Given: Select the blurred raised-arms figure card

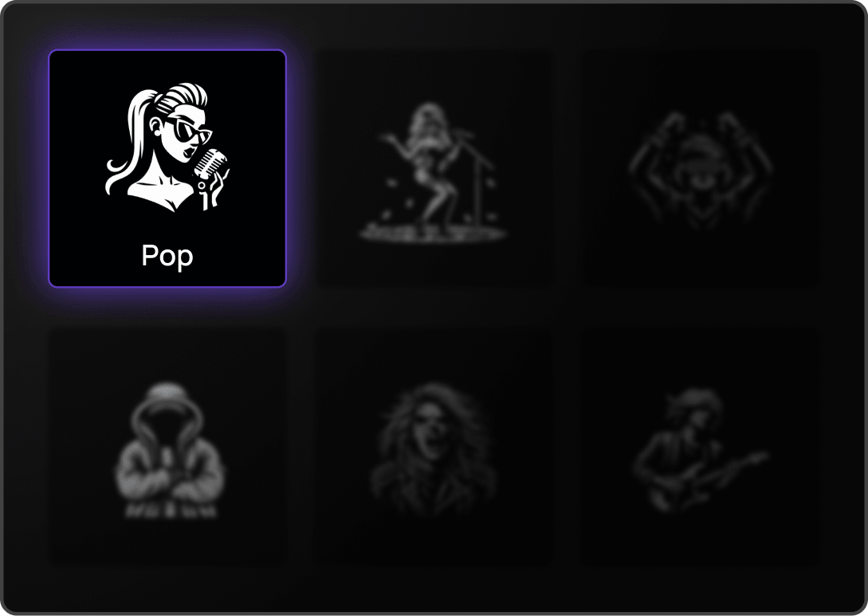Looking at the screenshot, I should coord(701,169).
